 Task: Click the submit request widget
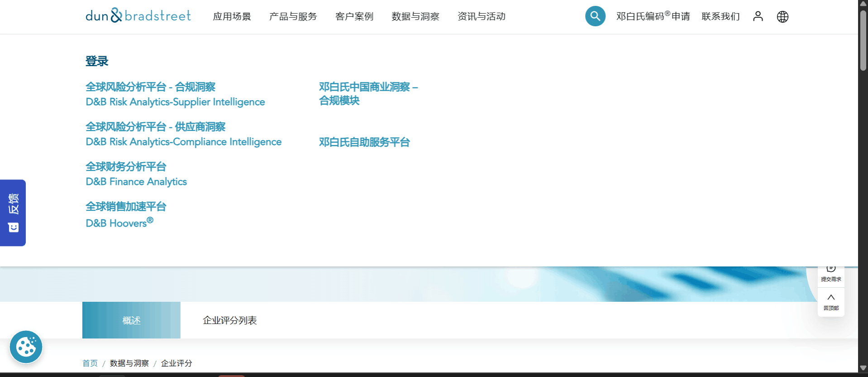[831, 274]
